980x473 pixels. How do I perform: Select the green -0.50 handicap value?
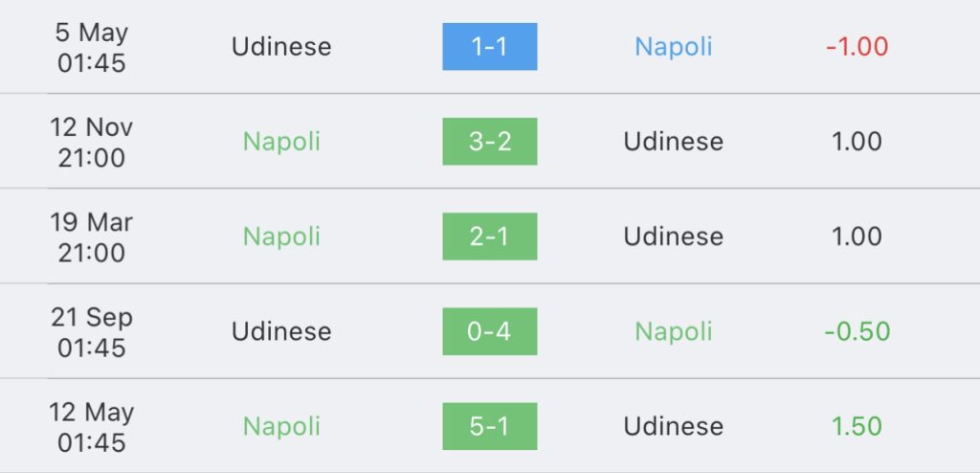[857, 331]
